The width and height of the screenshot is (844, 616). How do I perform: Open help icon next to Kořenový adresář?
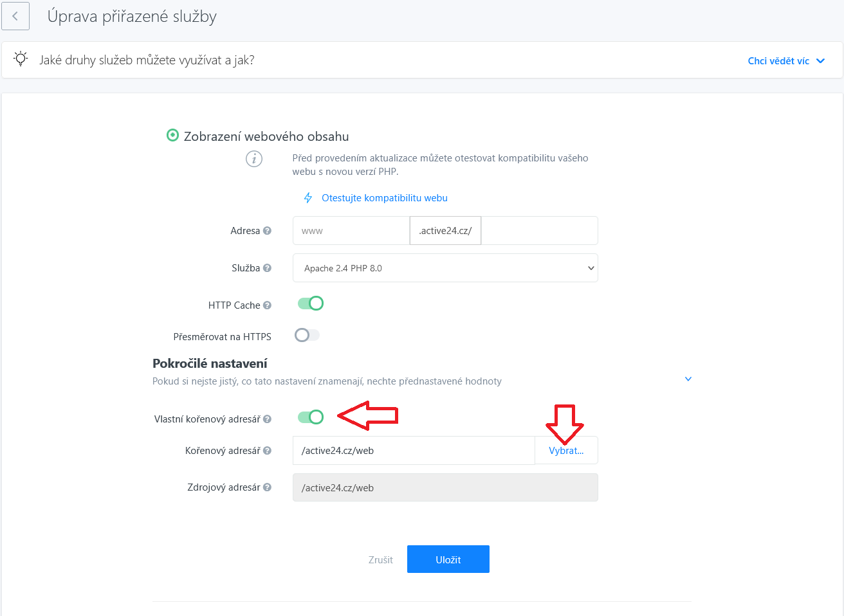pyautogui.click(x=267, y=451)
